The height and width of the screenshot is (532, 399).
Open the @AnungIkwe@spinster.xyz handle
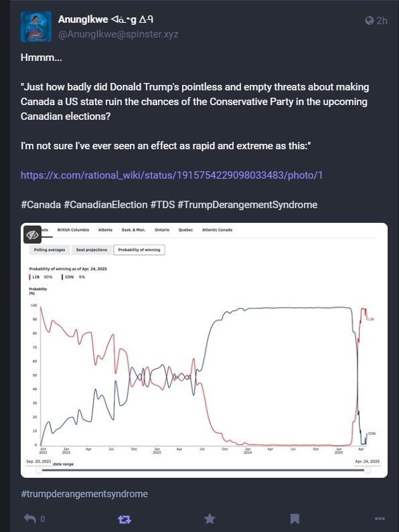pyautogui.click(x=118, y=34)
